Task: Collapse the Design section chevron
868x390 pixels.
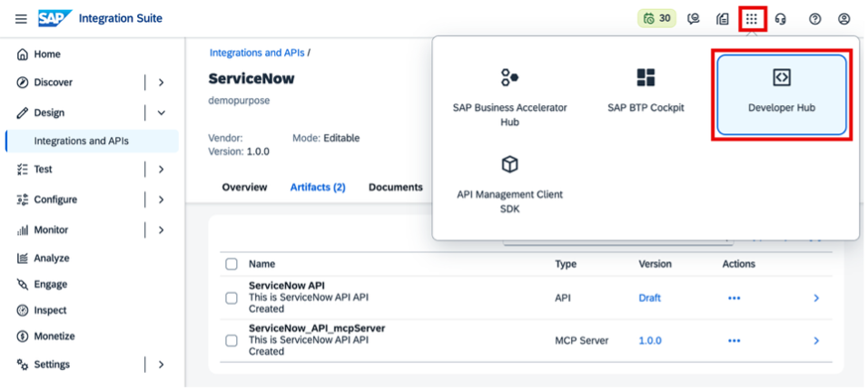Action: (161, 112)
